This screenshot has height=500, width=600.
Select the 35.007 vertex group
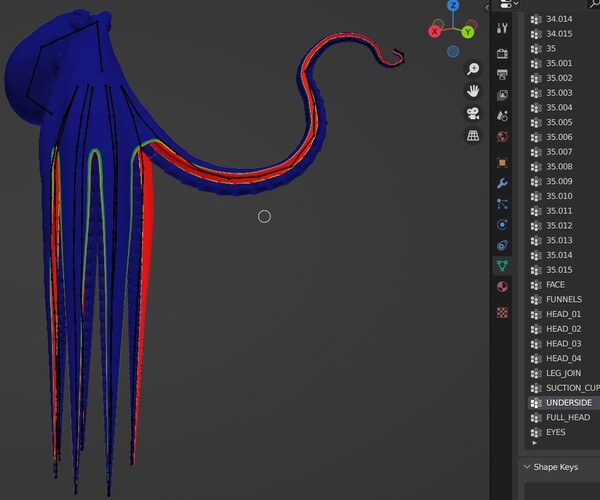[559, 151]
